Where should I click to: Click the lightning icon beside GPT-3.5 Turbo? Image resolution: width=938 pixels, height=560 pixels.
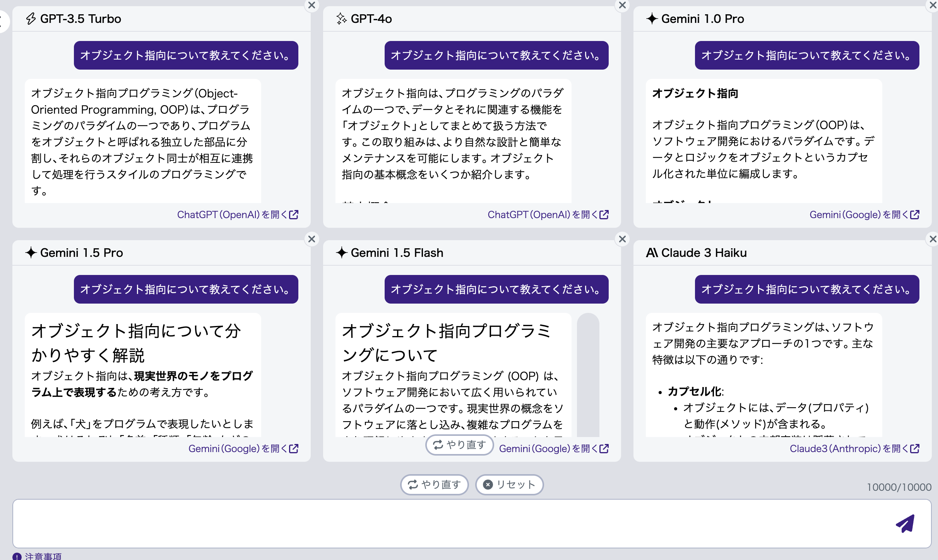31,19
